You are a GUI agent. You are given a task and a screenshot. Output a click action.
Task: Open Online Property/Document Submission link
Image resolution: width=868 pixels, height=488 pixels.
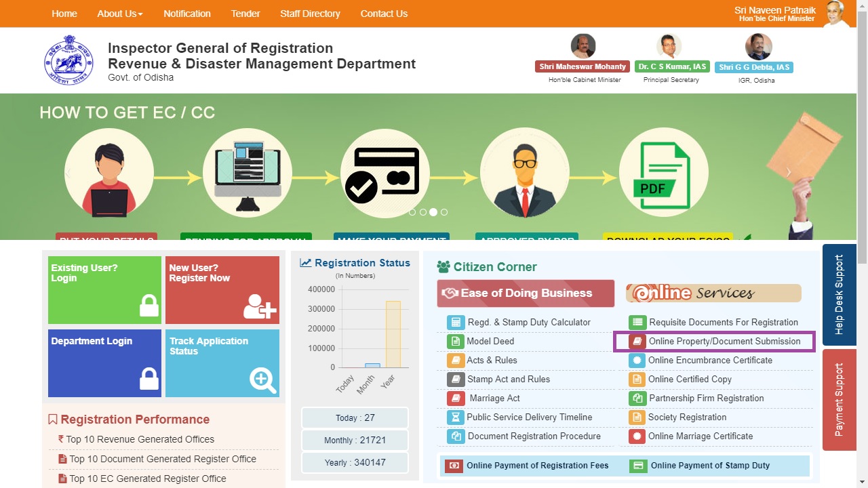[724, 342]
